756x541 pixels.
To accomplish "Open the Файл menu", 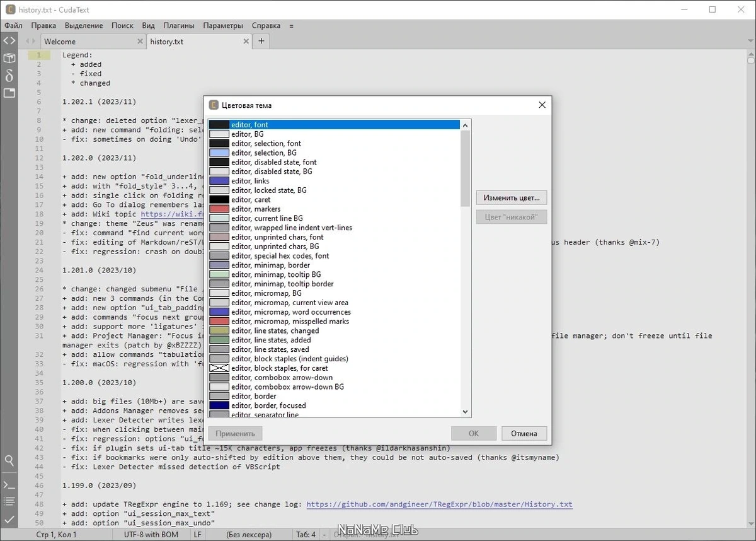I will (x=13, y=26).
